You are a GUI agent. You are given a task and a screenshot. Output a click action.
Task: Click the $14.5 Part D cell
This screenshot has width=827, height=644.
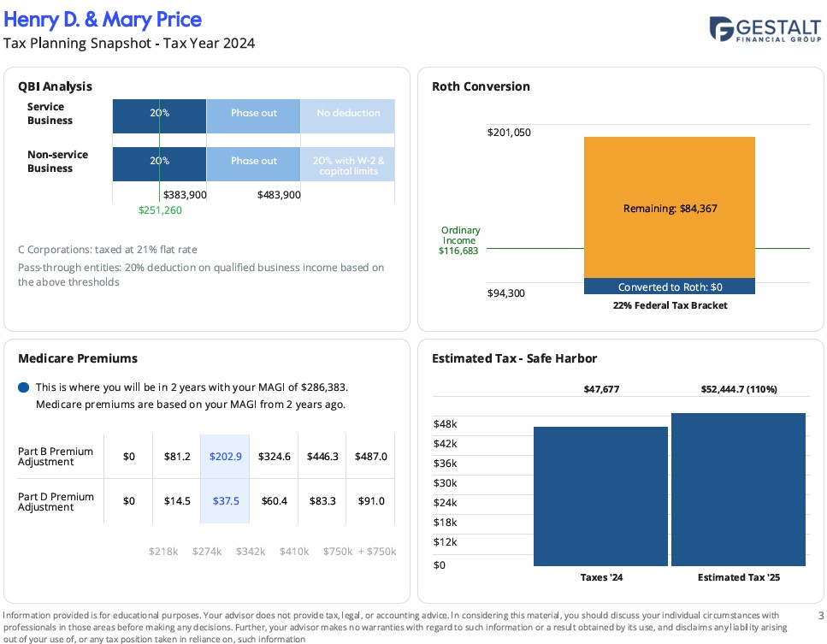tap(177, 501)
